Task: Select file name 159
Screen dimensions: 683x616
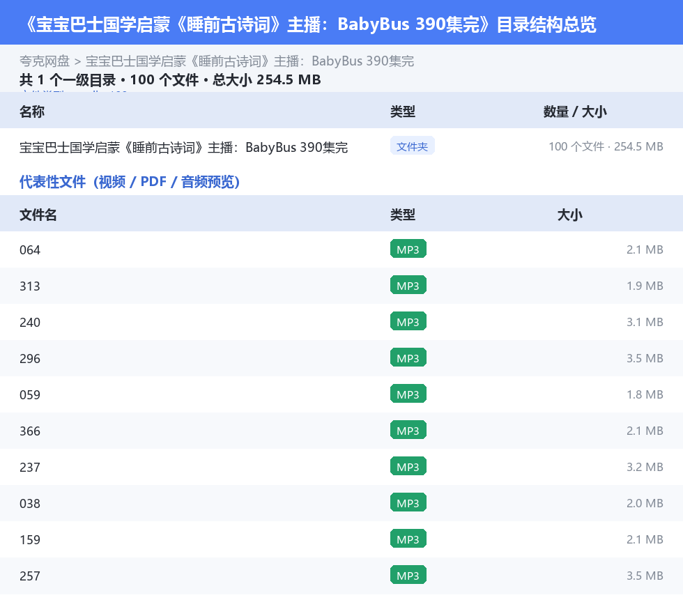Action: click(x=29, y=539)
